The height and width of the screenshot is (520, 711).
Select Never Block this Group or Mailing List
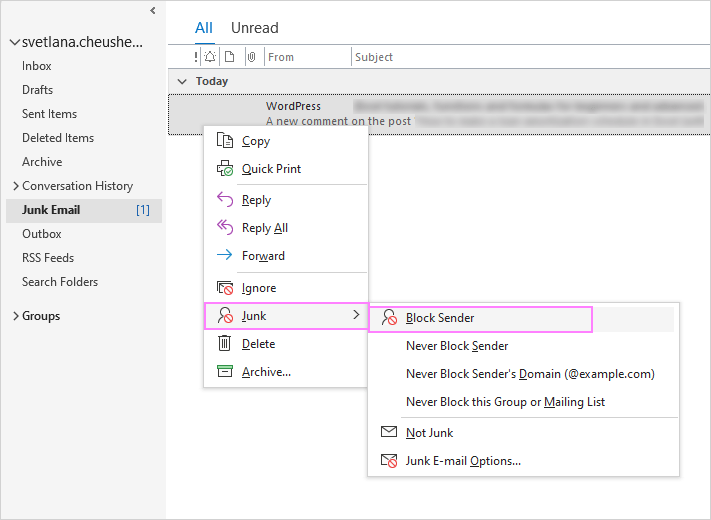coord(523,402)
